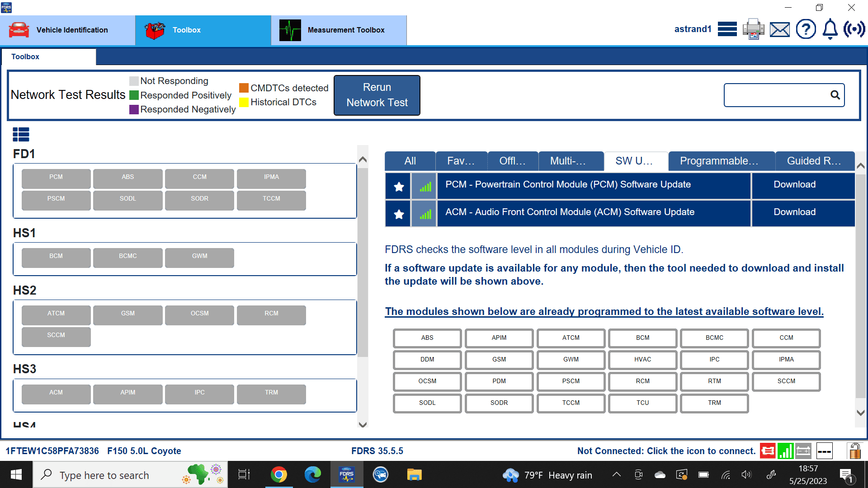Click the printer icon in the header

click(x=753, y=29)
